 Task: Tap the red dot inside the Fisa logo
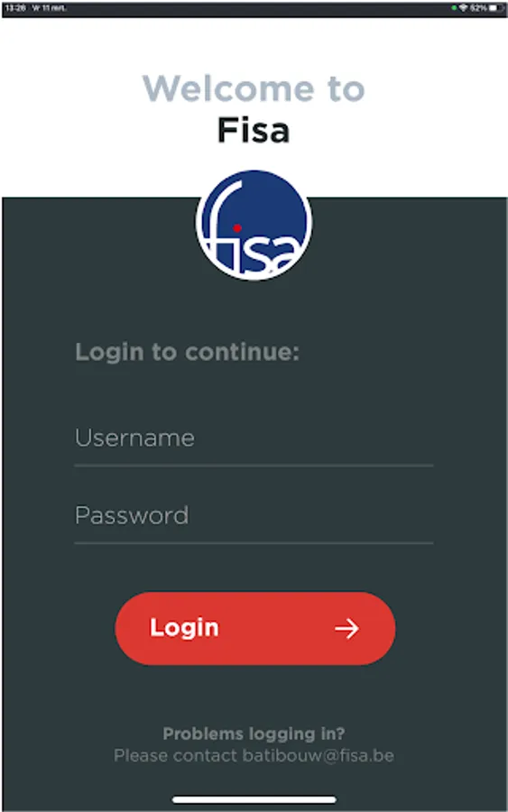coord(236,228)
